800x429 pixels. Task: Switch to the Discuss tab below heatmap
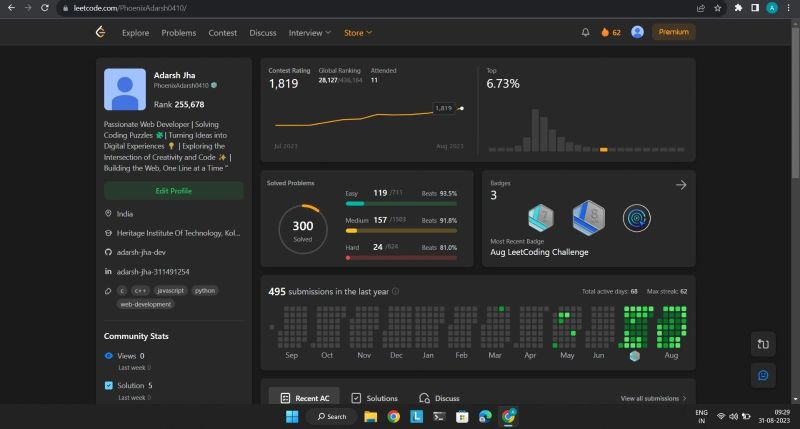pos(439,398)
